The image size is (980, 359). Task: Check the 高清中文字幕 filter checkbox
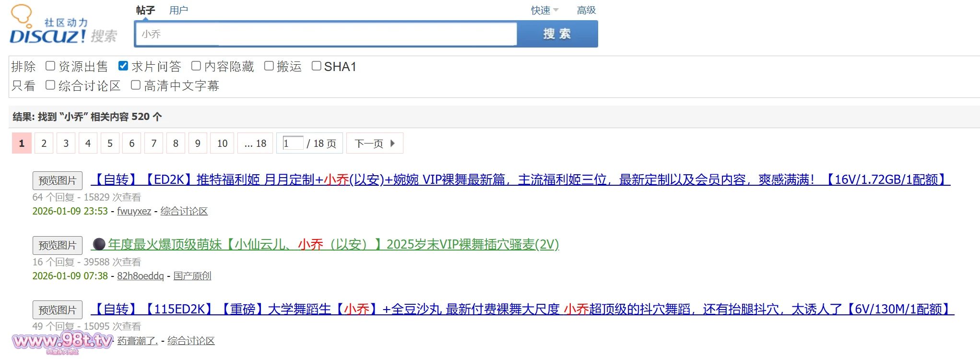[x=136, y=85]
